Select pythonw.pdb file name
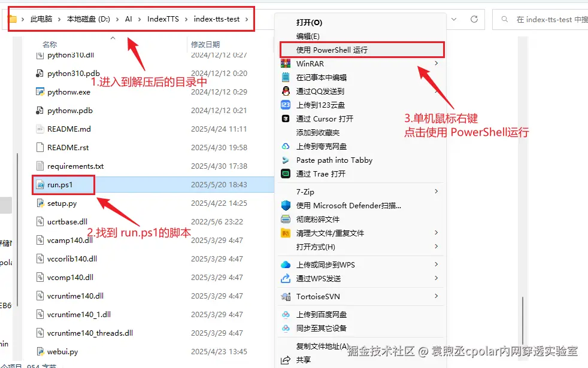The width and height of the screenshot is (588, 368). click(69, 111)
